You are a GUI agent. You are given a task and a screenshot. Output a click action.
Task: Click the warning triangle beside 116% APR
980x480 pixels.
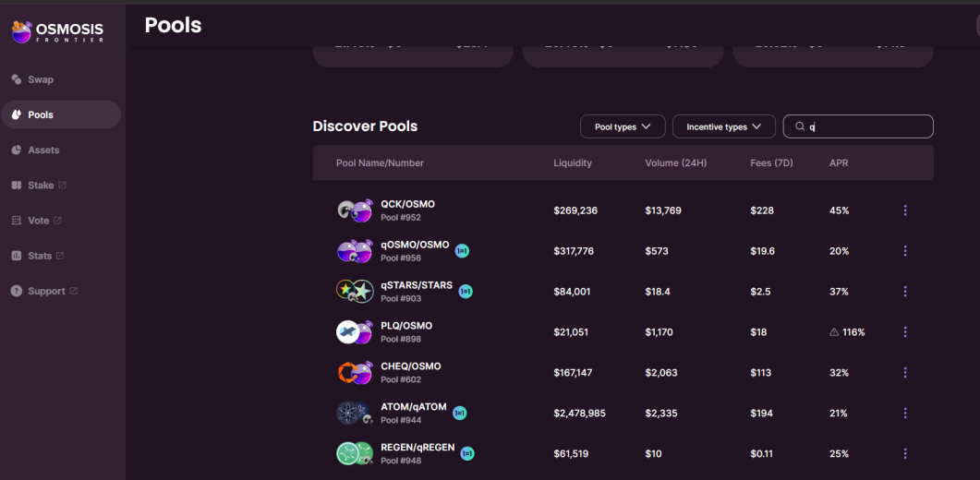click(x=834, y=332)
